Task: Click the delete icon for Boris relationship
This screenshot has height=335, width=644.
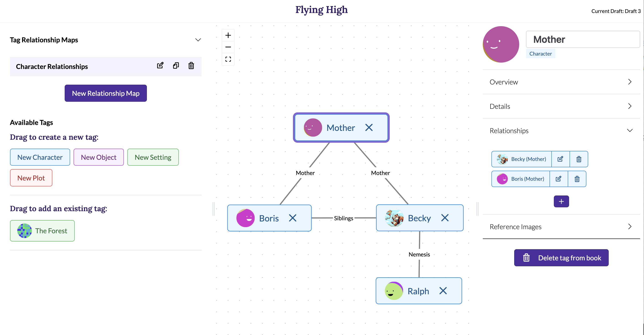Action: click(x=577, y=179)
